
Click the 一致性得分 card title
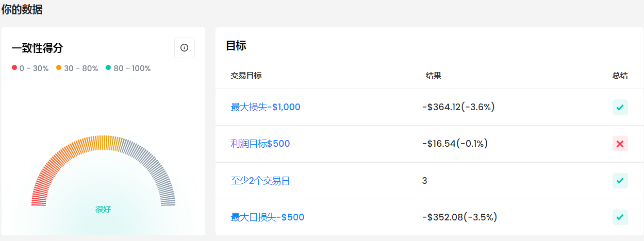coord(37,48)
